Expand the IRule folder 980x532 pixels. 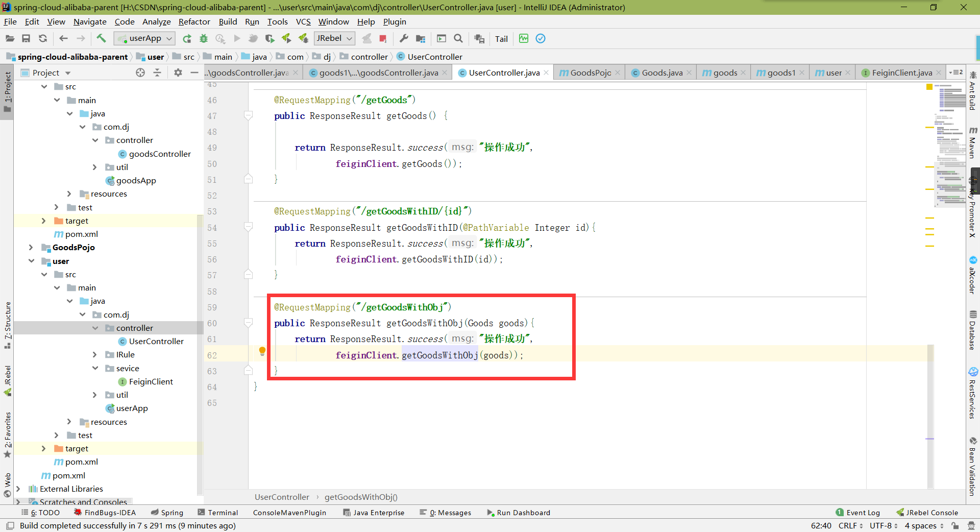[x=94, y=354]
